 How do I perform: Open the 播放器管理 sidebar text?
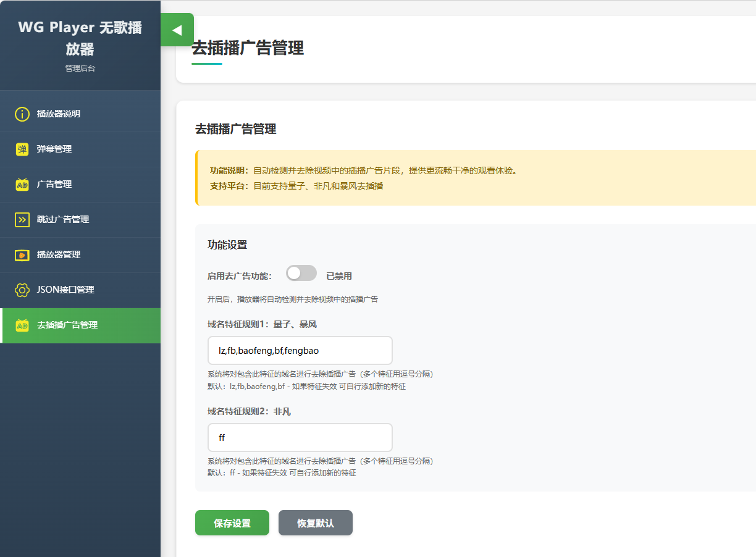59,255
